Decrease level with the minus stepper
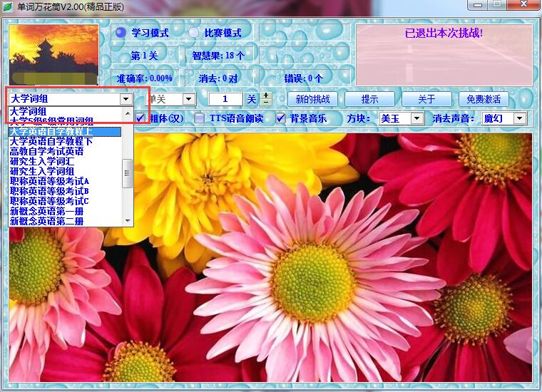This screenshot has width=542, height=392. (266, 102)
